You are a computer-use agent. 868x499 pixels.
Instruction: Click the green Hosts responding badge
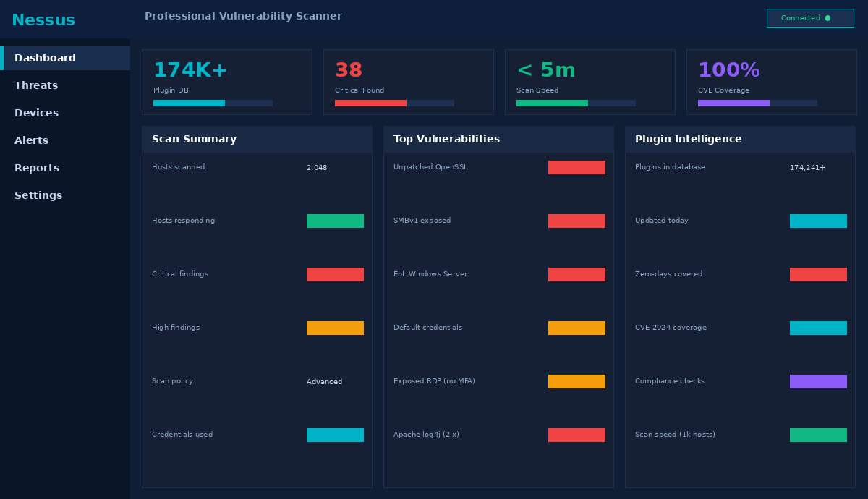[335, 221]
